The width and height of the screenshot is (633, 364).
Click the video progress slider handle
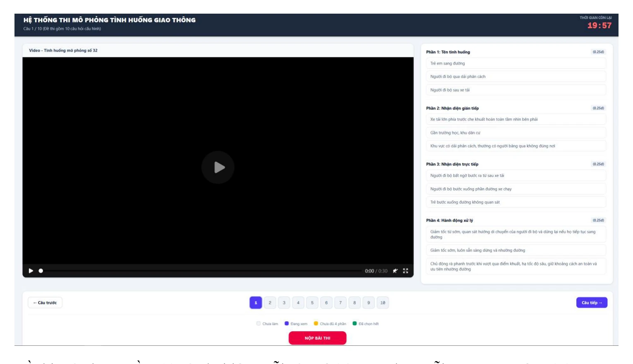[41, 271]
